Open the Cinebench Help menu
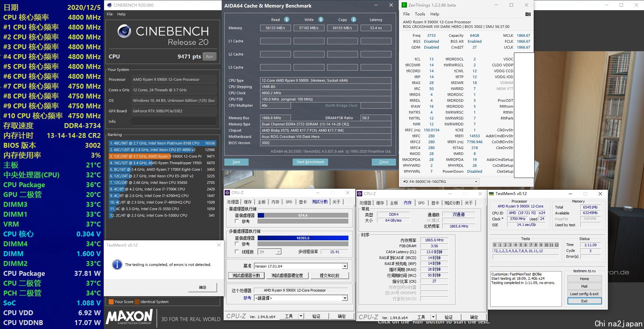The image size is (644, 329). [x=121, y=14]
